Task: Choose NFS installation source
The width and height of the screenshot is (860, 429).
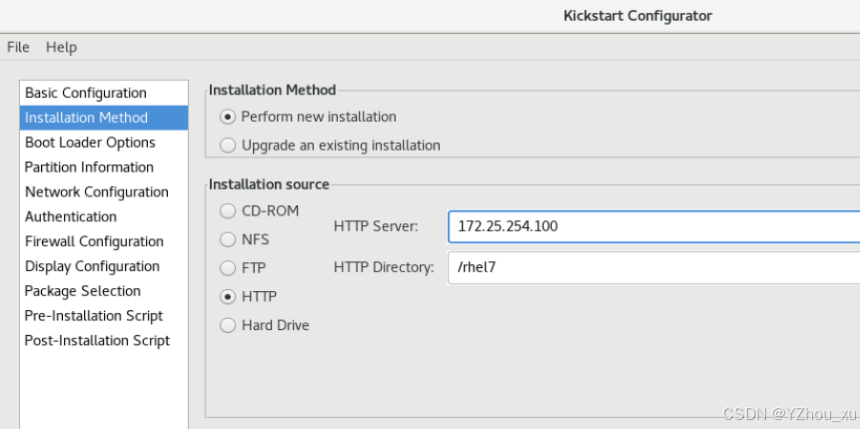Action: click(227, 240)
